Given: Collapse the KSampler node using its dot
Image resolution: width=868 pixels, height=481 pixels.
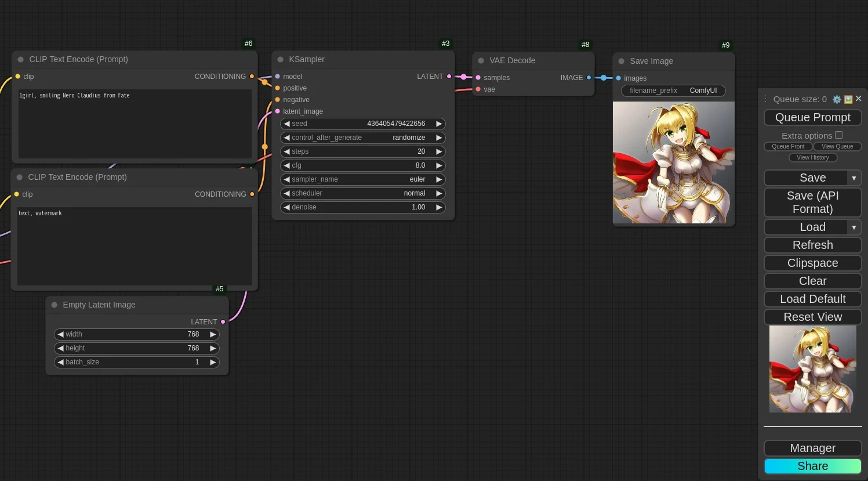Looking at the screenshot, I should pos(281,59).
